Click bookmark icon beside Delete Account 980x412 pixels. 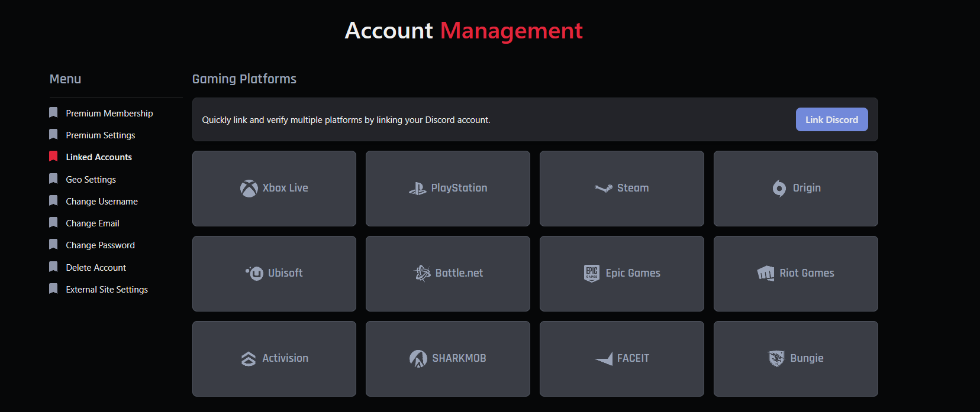53,267
